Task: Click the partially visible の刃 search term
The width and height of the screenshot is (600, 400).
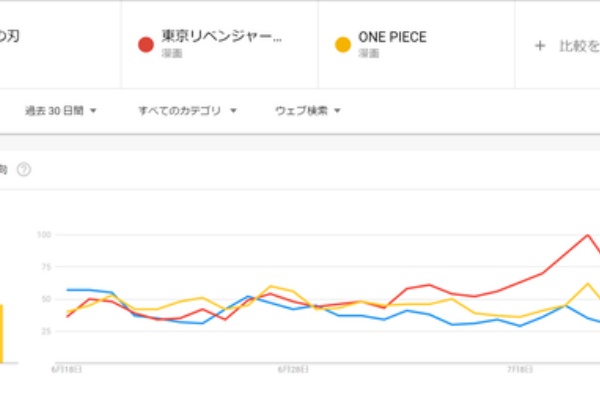Action: click(x=12, y=38)
